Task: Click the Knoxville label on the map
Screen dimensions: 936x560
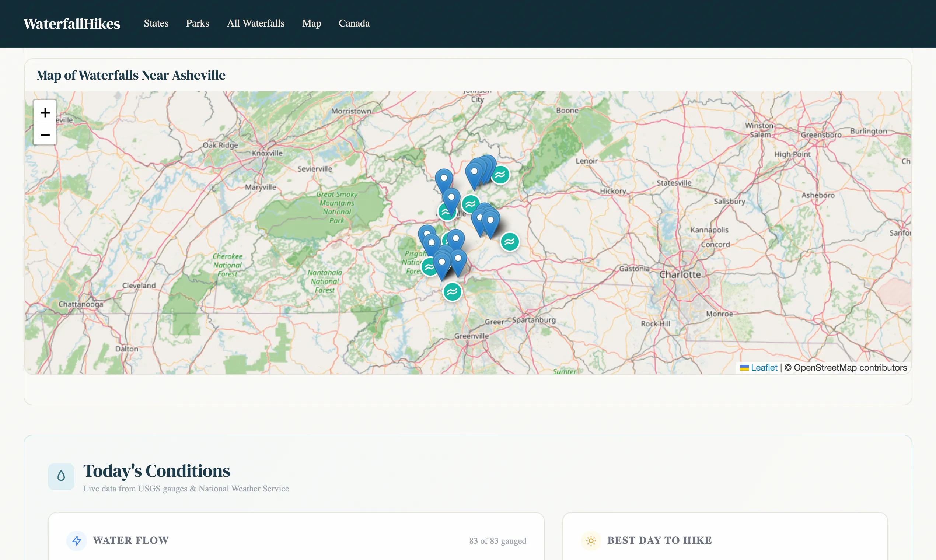Action: click(267, 153)
